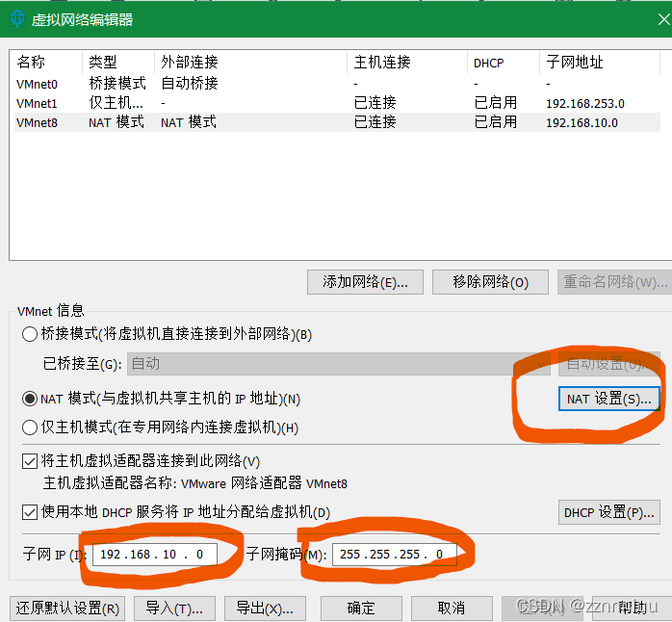672x622 pixels.
Task: Open DHCP 设置(P) dialog
Action: [x=609, y=512]
